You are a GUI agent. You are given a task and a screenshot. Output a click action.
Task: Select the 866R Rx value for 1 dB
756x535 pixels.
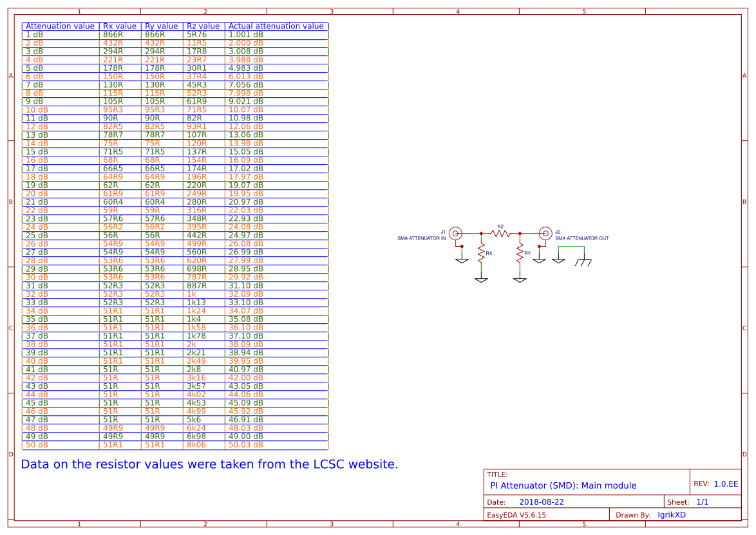pyautogui.click(x=113, y=34)
